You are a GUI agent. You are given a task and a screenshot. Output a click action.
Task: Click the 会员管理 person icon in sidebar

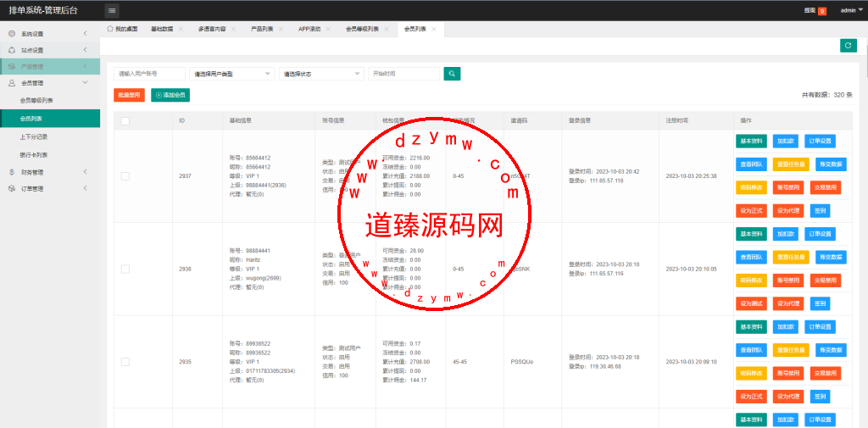tap(12, 83)
